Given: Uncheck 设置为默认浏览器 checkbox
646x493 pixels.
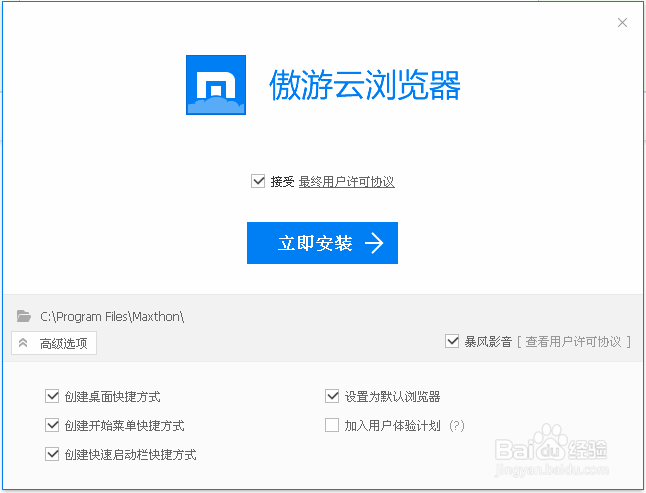Looking at the screenshot, I should click(332, 396).
